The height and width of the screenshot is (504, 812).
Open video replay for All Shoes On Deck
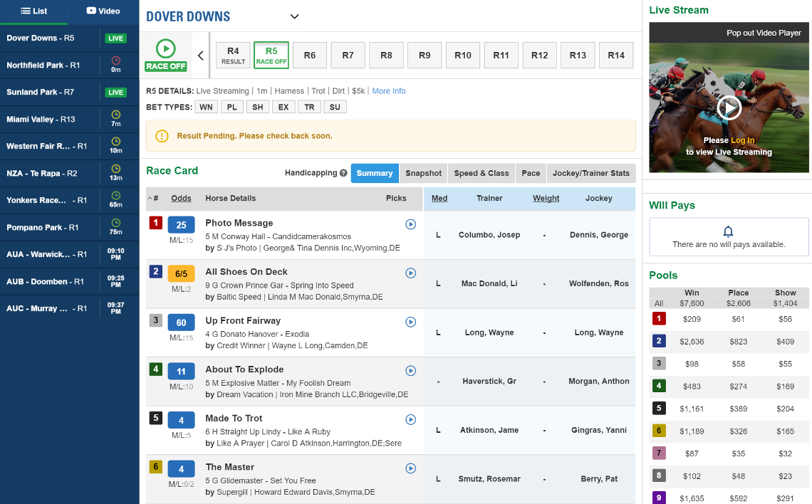coord(410,273)
